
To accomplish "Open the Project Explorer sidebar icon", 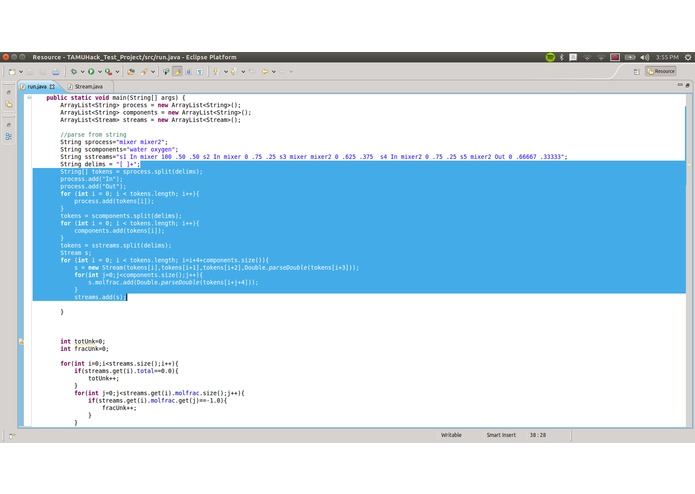I will [9, 105].
